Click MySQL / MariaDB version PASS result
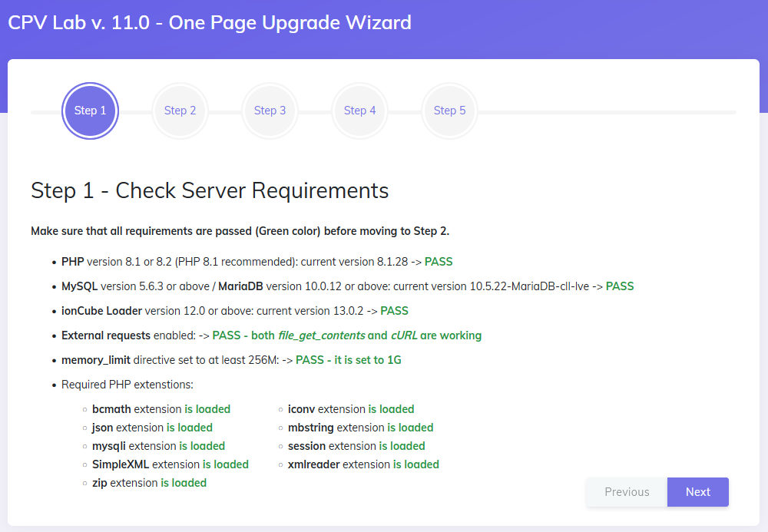Image resolution: width=768 pixels, height=532 pixels. click(620, 286)
